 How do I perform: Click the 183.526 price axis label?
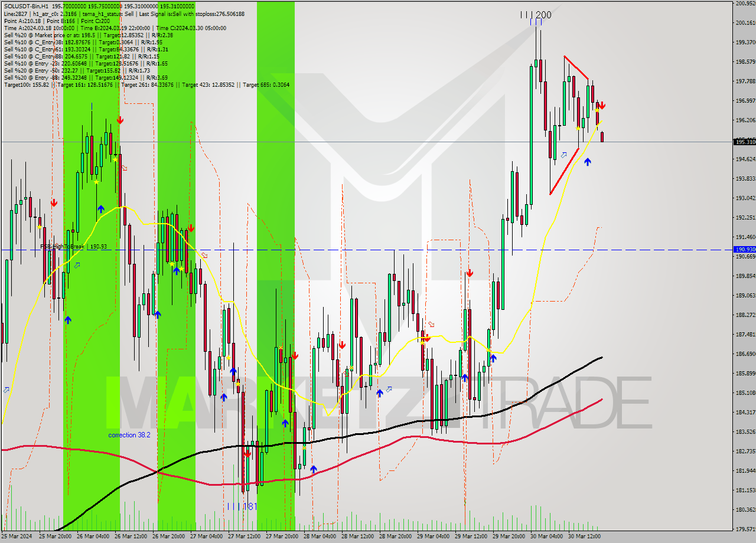(745, 431)
